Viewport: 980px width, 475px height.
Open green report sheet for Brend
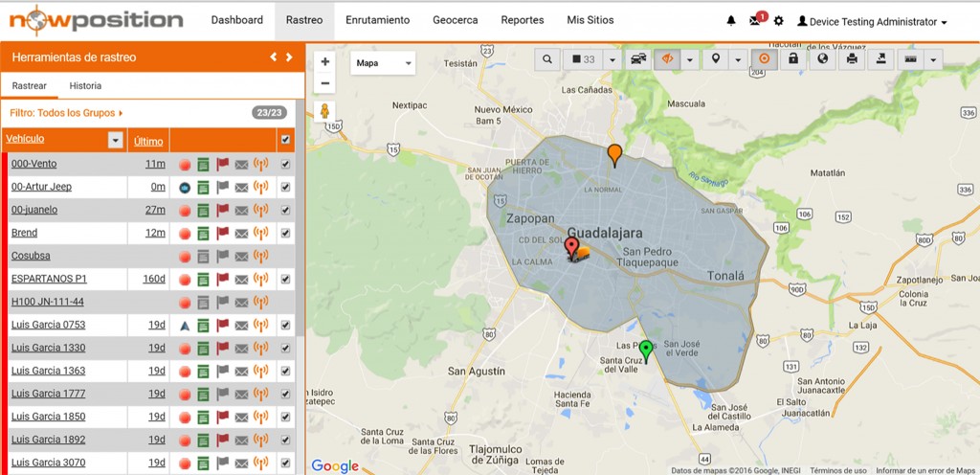click(203, 233)
